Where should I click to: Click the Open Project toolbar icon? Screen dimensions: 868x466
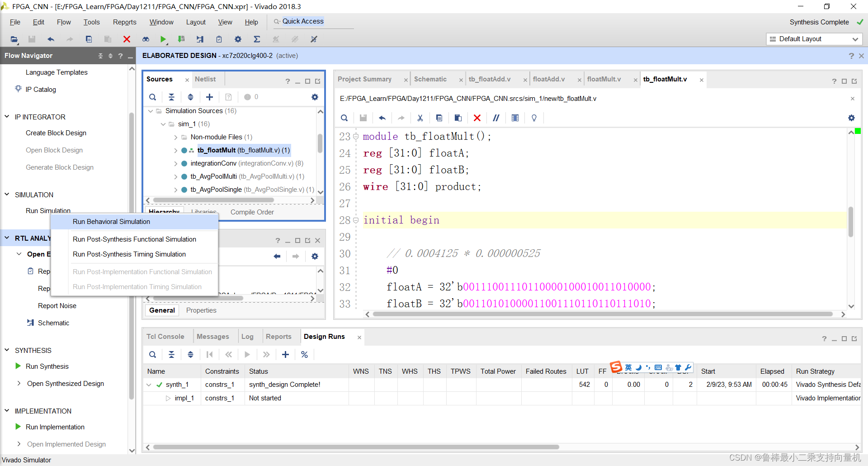(14, 39)
